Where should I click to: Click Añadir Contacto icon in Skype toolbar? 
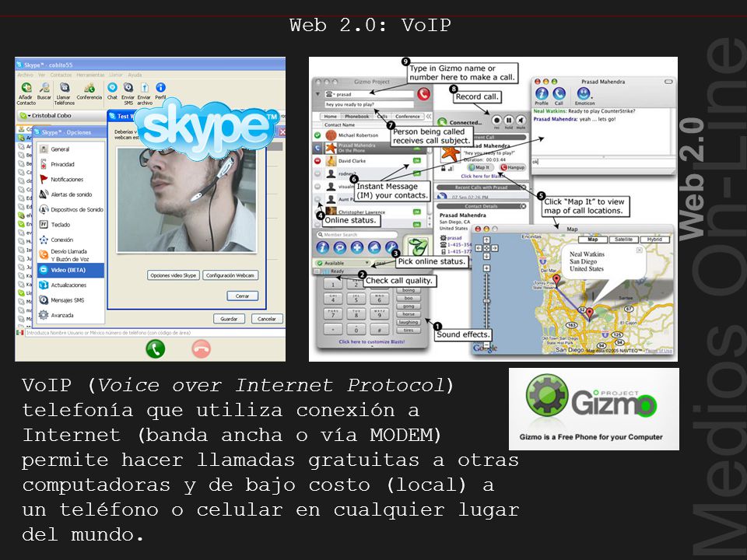coord(26,93)
